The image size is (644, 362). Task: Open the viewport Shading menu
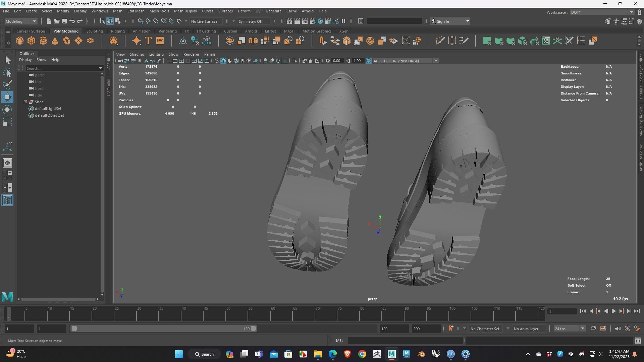pos(137,54)
